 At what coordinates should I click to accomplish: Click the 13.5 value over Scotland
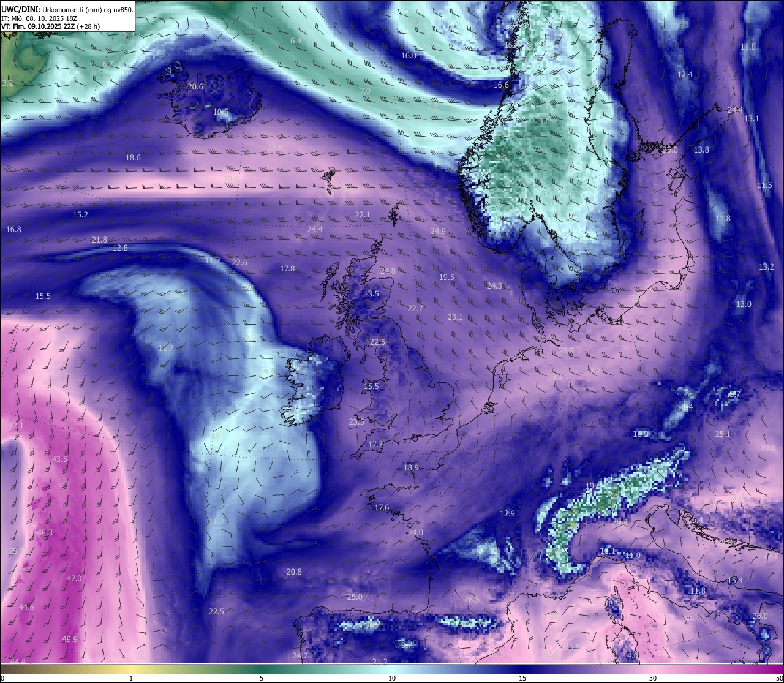(x=371, y=293)
